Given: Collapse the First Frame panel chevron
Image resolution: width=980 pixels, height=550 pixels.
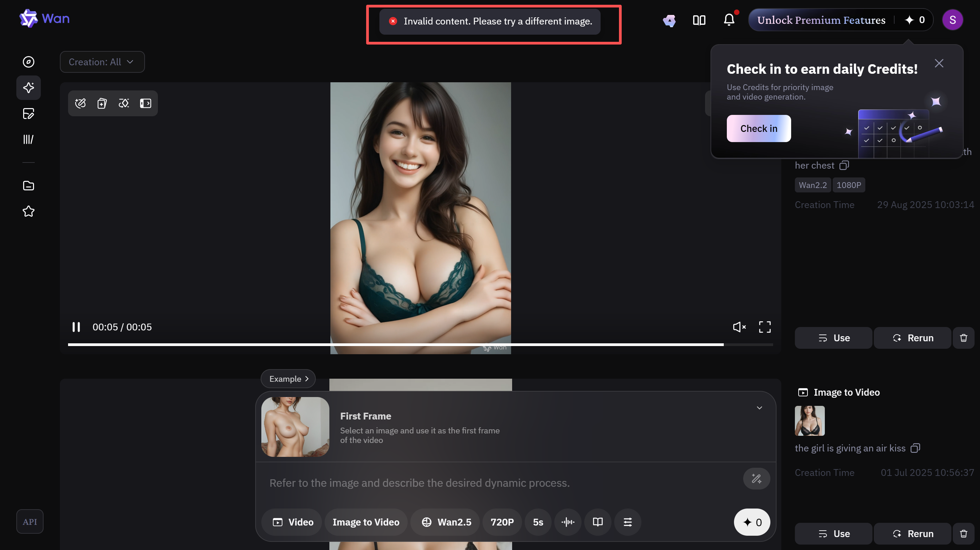Looking at the screenshot, I should [759, 408].
